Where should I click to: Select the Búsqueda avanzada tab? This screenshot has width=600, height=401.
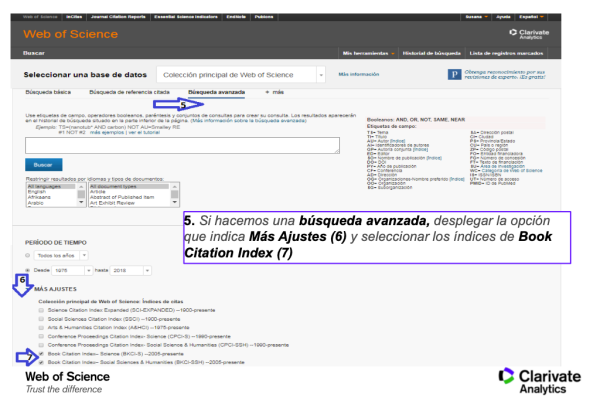[217, 92]
